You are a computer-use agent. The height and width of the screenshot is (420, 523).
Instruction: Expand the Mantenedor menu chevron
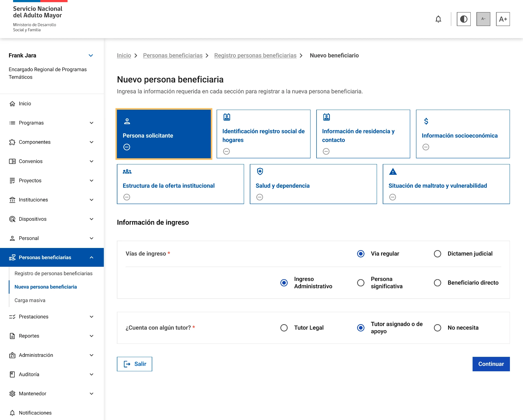92,394
